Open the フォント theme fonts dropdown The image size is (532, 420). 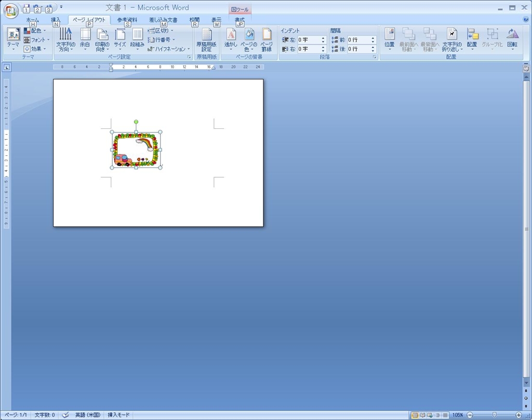pyautogui.click(x=37, y=40)
